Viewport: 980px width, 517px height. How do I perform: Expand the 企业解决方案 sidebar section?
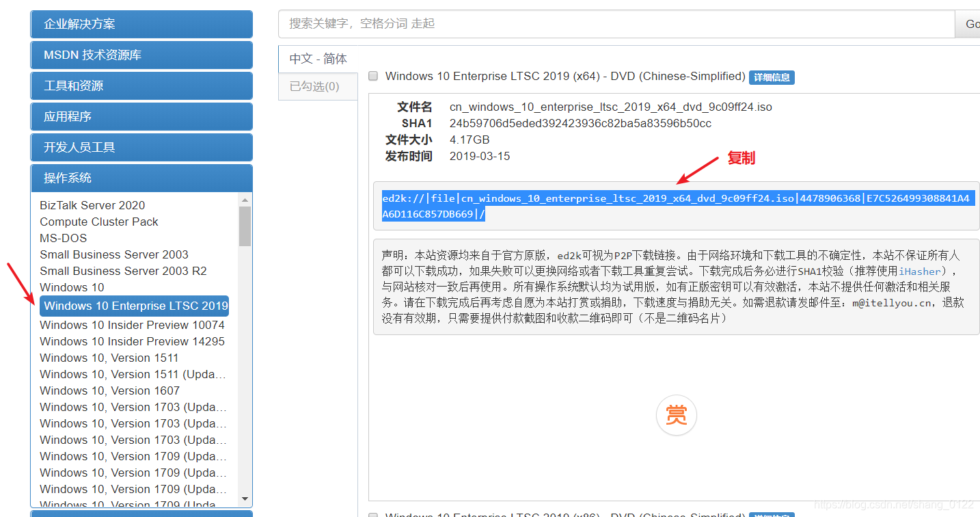coord(141,24)
